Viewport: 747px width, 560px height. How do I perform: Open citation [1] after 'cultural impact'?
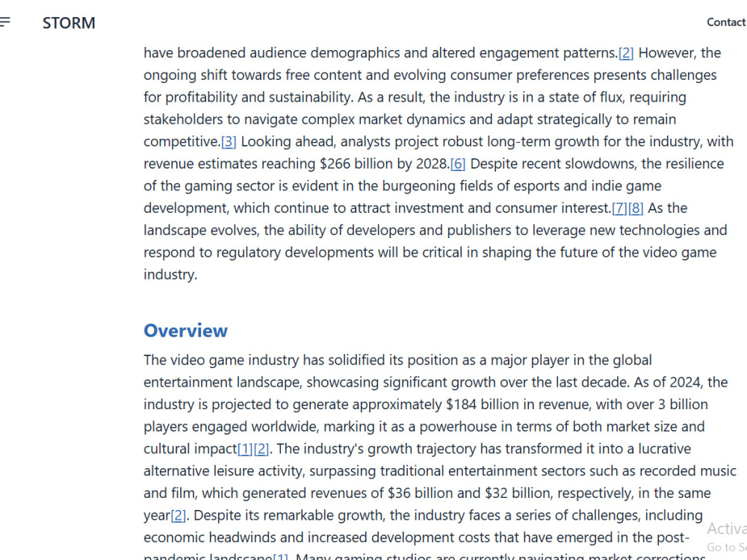[245, 449]
